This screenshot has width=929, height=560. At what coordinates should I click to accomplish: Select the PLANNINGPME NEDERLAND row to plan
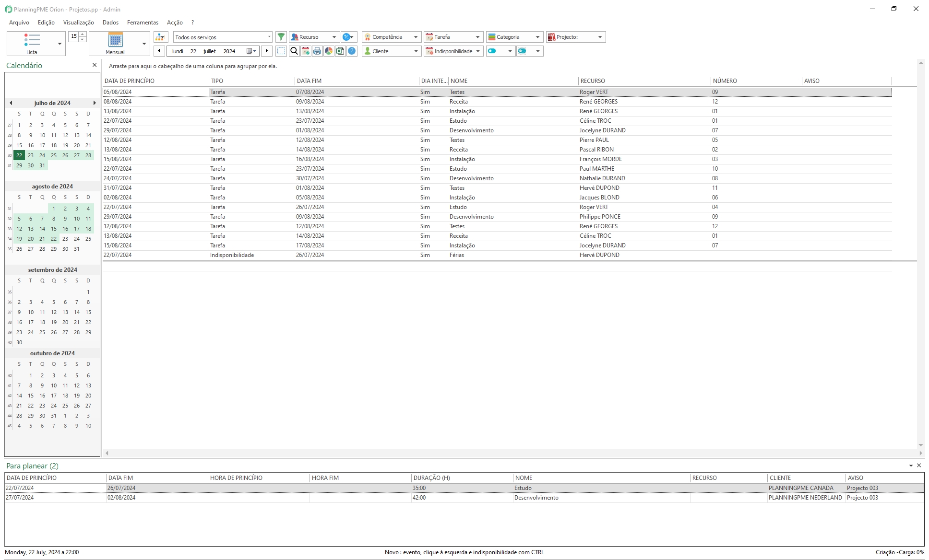click(464, 498)
